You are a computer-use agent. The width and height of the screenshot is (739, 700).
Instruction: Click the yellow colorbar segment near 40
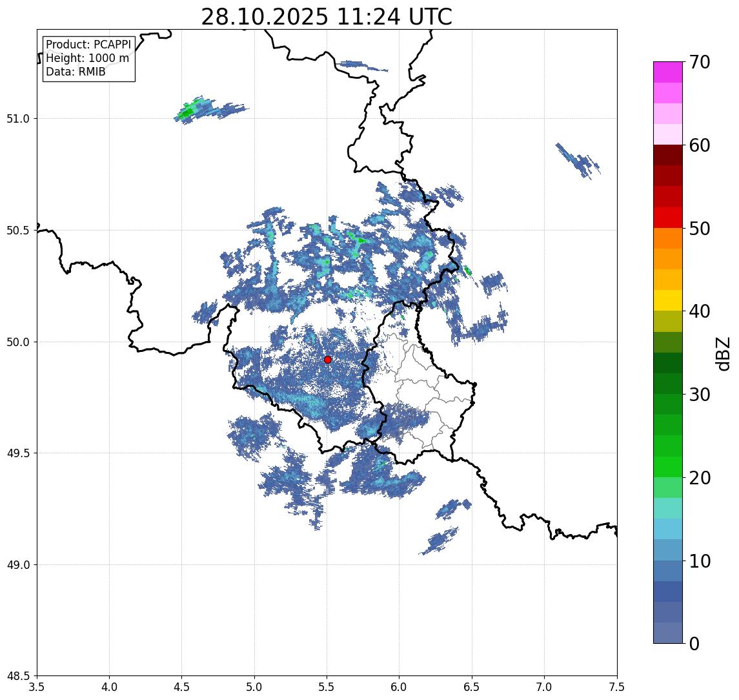[x=668, y=300]
